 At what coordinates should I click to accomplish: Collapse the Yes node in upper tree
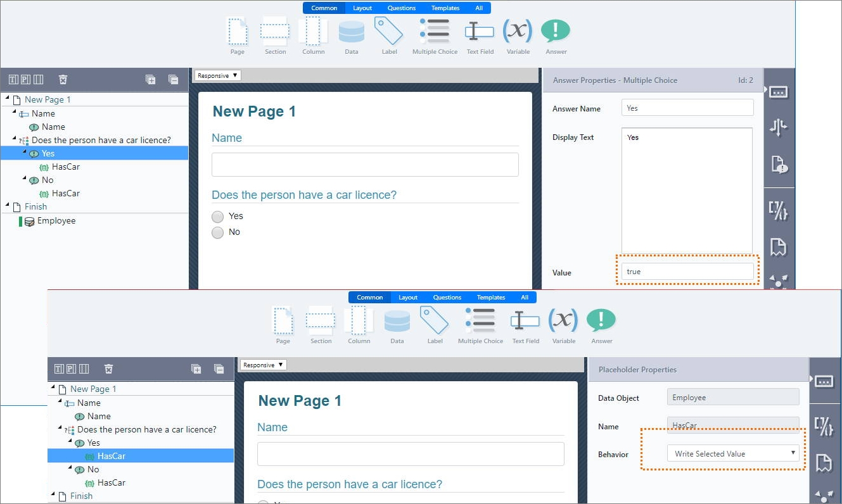click(x=25, y=151)
